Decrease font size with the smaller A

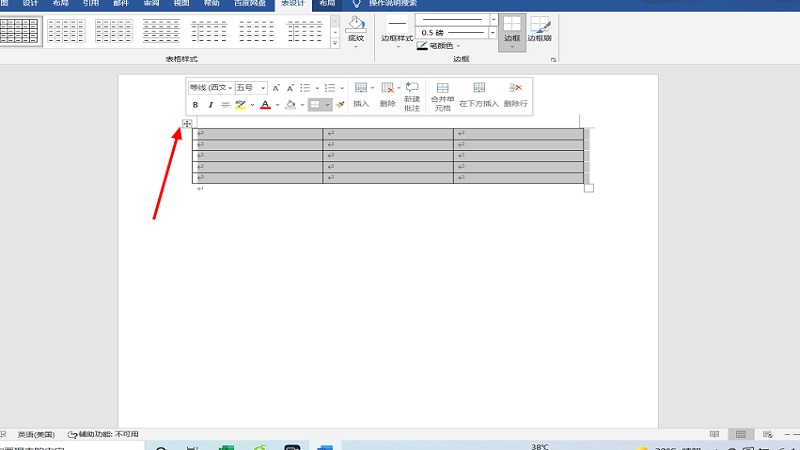290,88
